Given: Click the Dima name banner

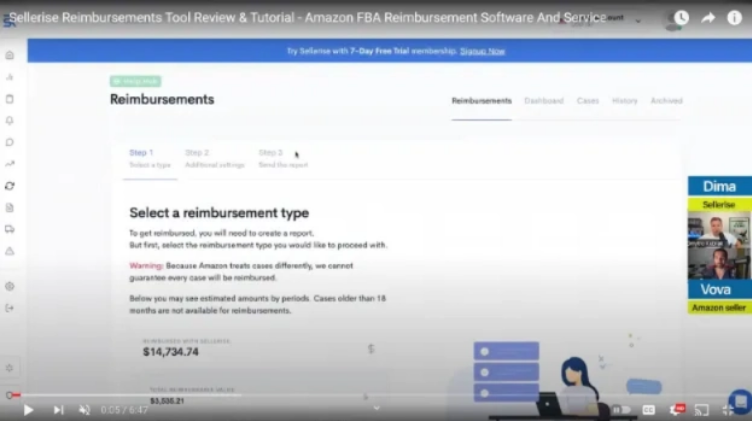Looking at the screenshot, I should click(x=719, y=186).
